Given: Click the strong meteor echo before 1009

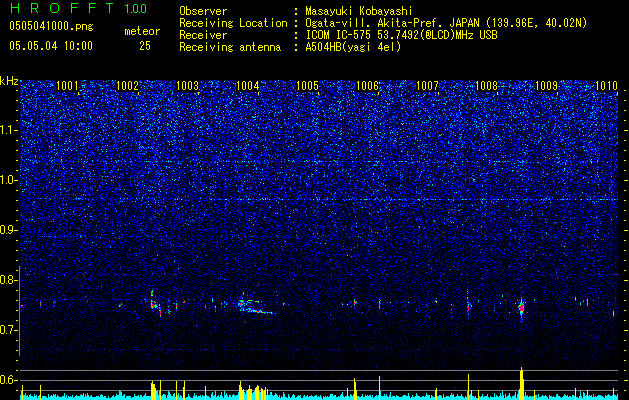Looking at the screenshot, I should tap(521, 307).
